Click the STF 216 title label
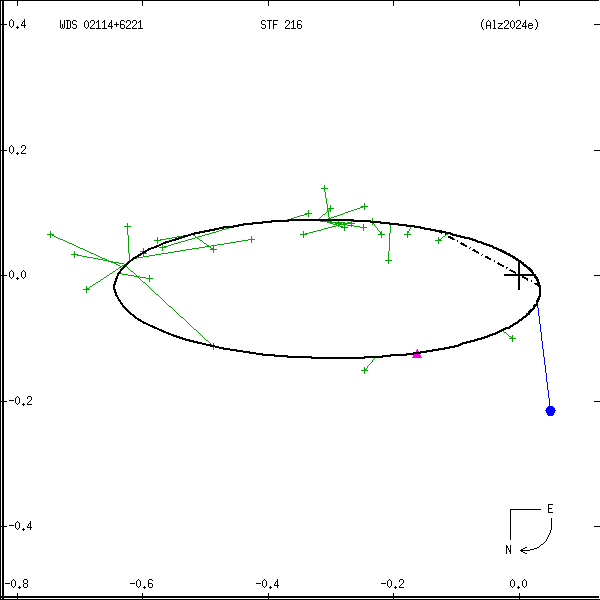600x600 pixels. coord(281,25)
